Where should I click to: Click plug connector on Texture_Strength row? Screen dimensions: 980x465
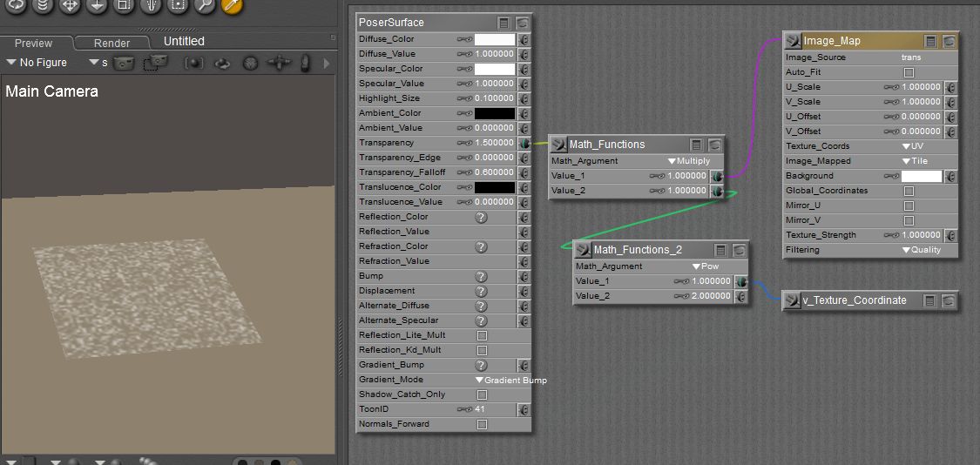[x=950, y=236]
